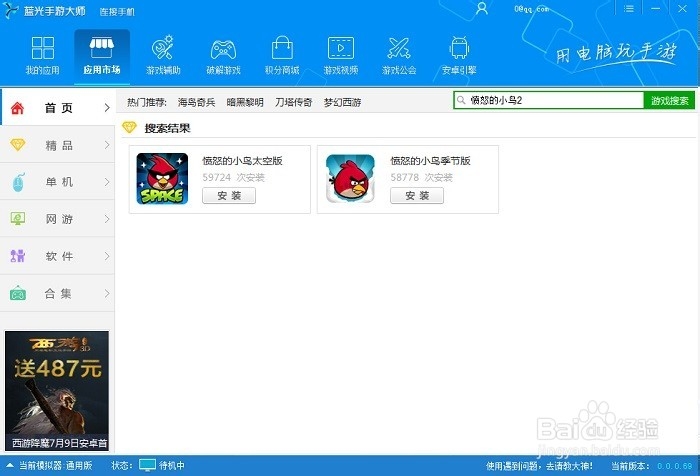700x476 pixels.
Task: Expand the 软件 chevron arrow
Action: [x=107, y=256]
